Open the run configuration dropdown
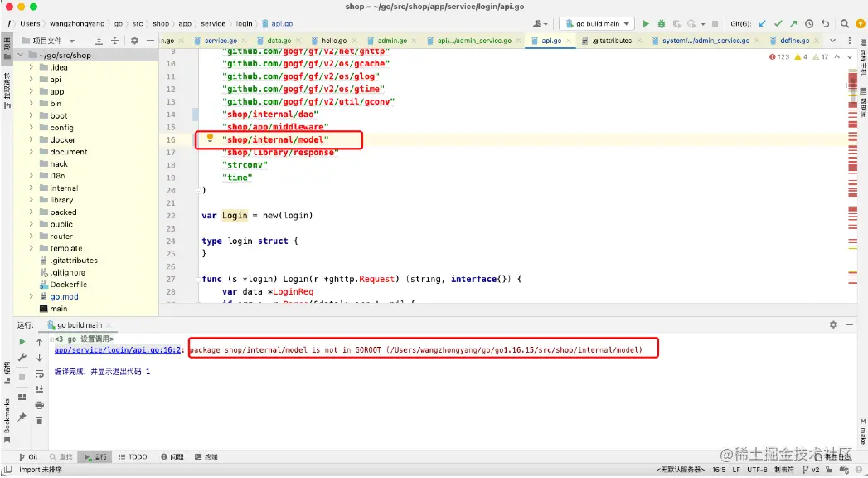Viewport: 868px width, 478px height. coord(597,24)
